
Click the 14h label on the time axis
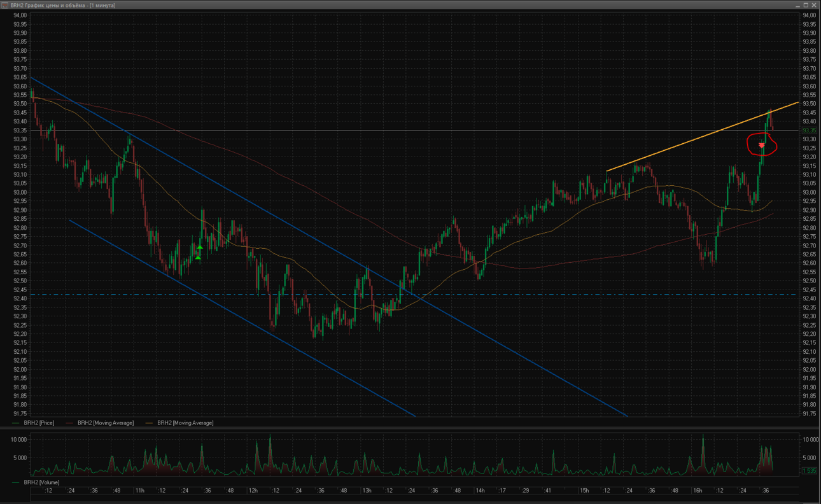pos(479,491)
